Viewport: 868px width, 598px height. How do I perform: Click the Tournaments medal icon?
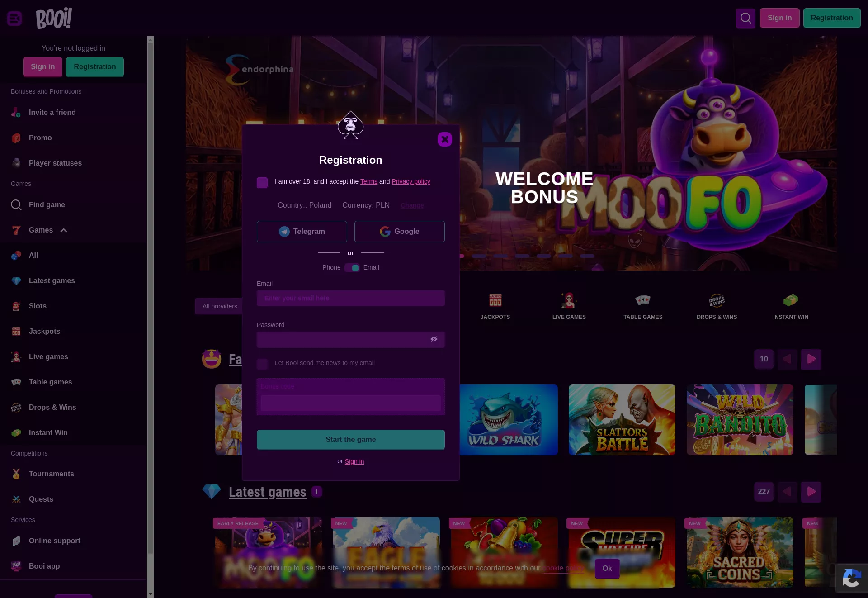point(16,474)
